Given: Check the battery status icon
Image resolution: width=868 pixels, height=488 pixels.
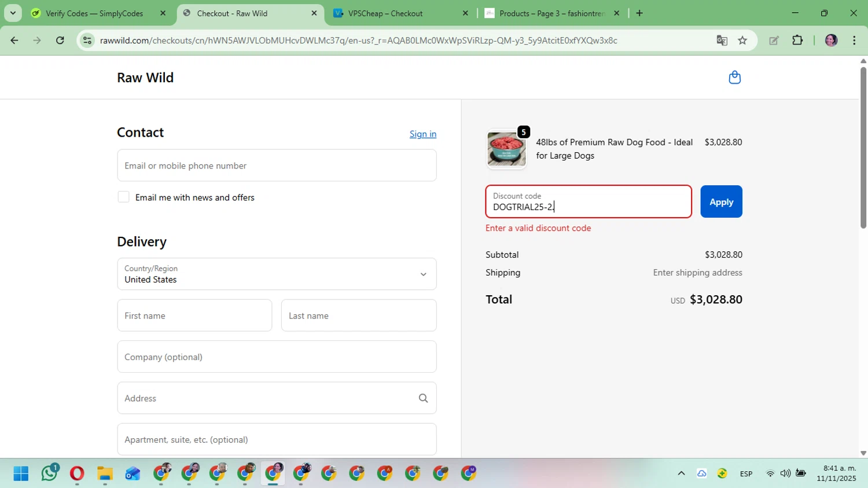Looking at the screenshot, I should [801, 474].
